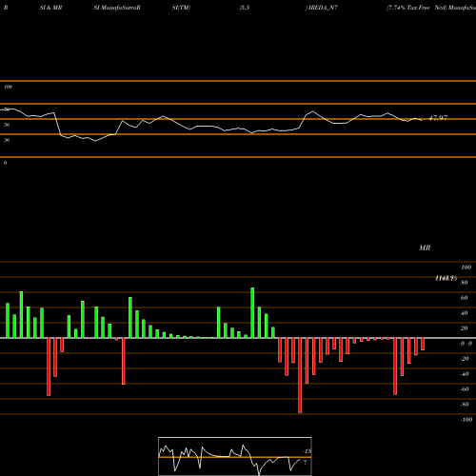
Task: Open the mini overview chart at bottom
Action: click(x=235, y=456)
